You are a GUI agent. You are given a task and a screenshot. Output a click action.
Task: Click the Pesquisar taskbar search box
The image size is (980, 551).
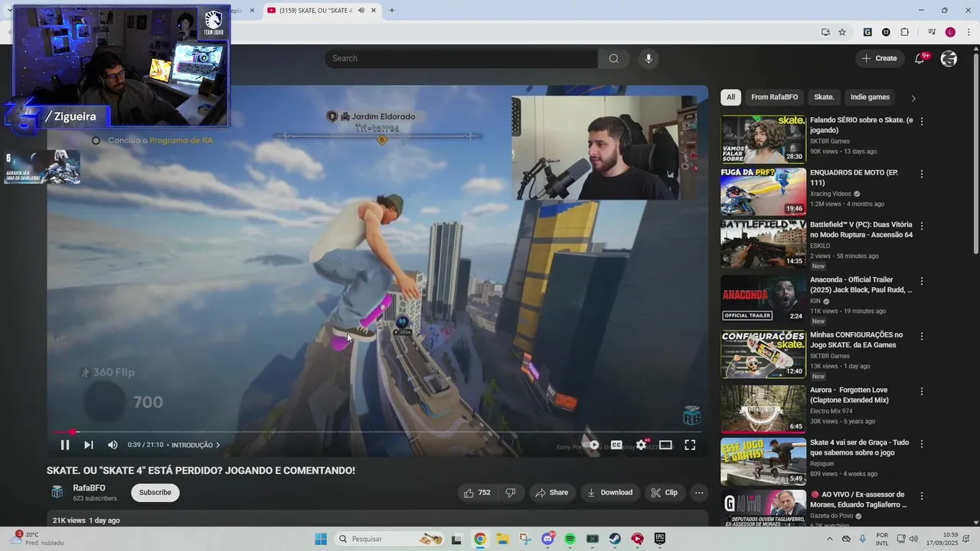click(x=390, y=539)
